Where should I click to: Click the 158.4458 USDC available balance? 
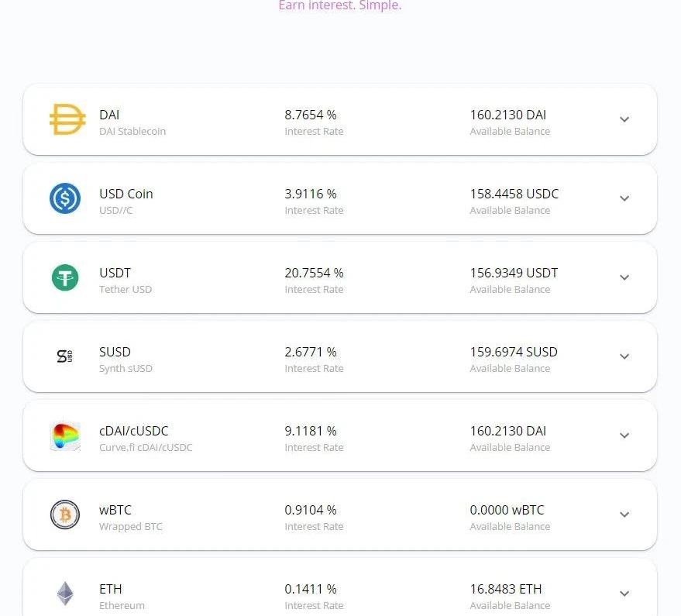coord(514,194)
